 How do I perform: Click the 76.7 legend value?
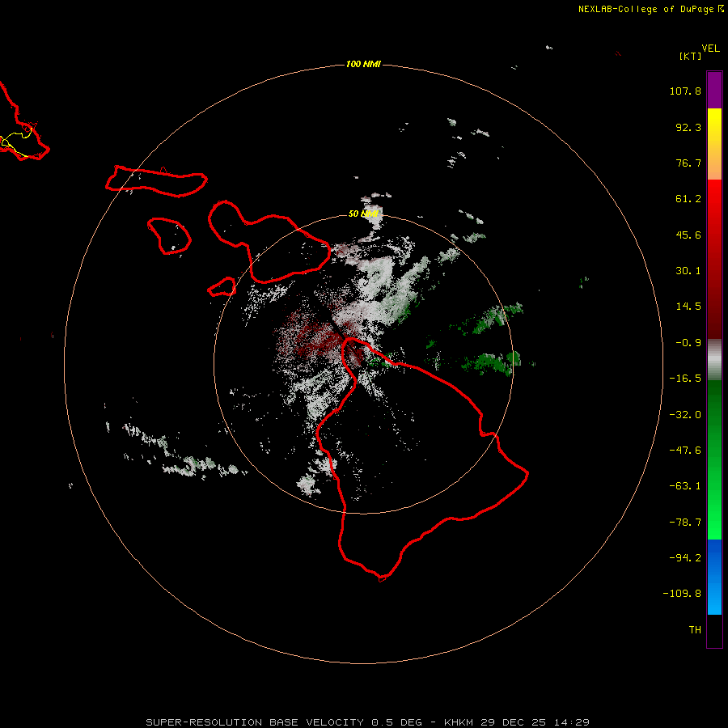(x=688, y=163)
